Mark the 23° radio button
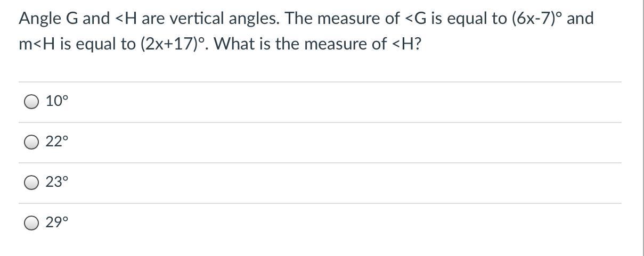The image size is (644, 256). point(31,183)
